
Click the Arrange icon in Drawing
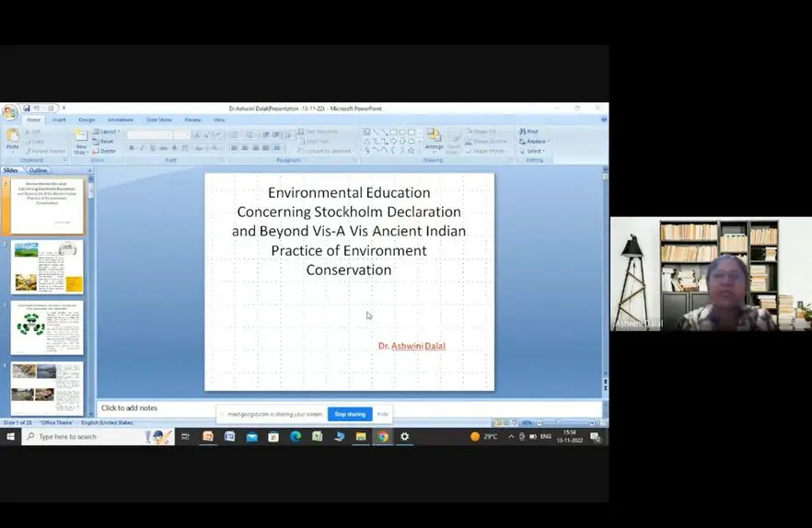click(434, 139)
